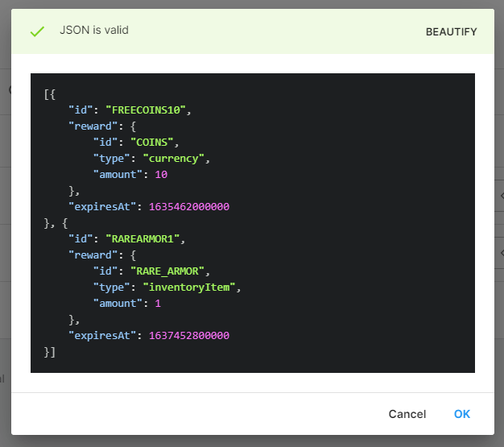
Task: Click the green validation checkmark icon
Action: coord(36,31)
